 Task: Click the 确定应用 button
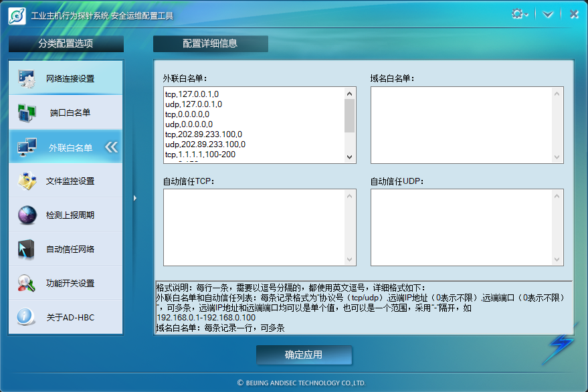[304, 355]
